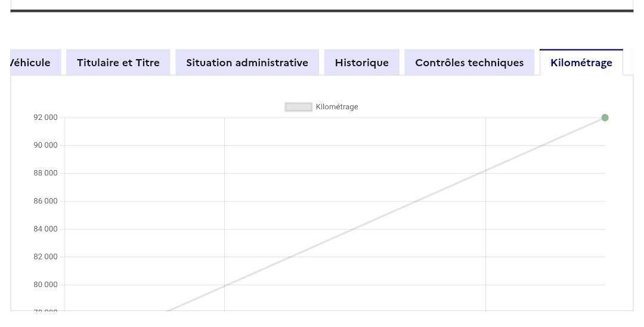The image size is (644, 327).
Task: Click the 92 000 y-axis label
Action: [45, 118]
